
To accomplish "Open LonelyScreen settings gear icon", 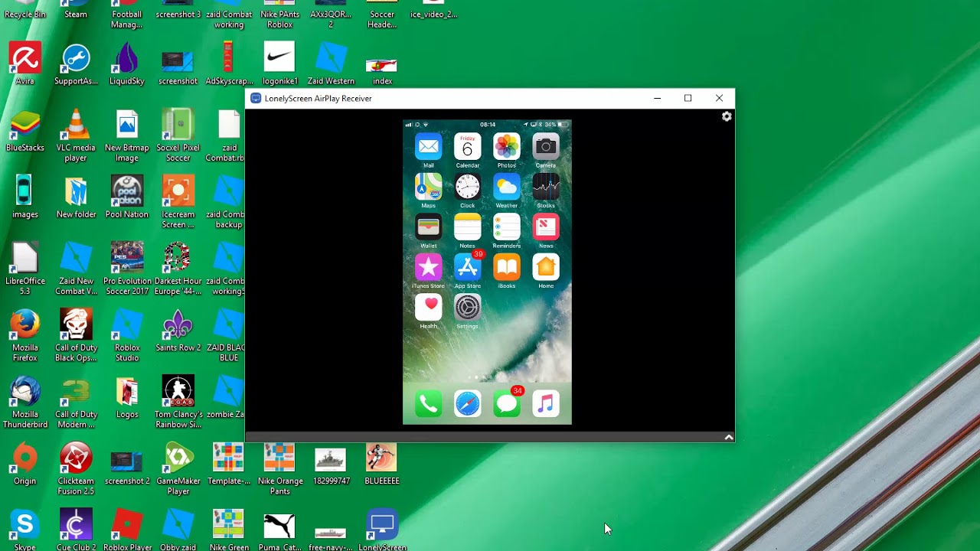I will (727, 116).
